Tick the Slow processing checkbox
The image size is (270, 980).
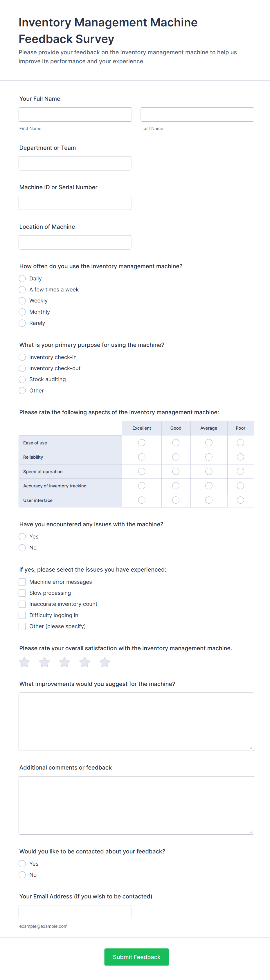22,593
